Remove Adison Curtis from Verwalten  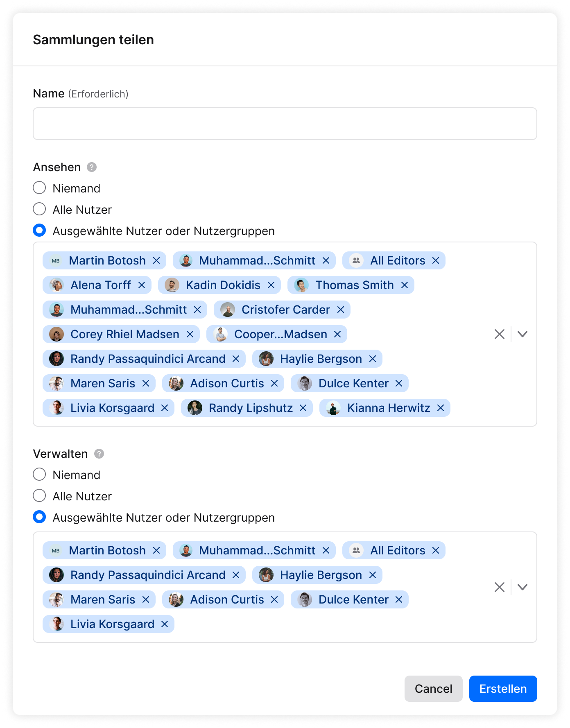click(274, 599)
